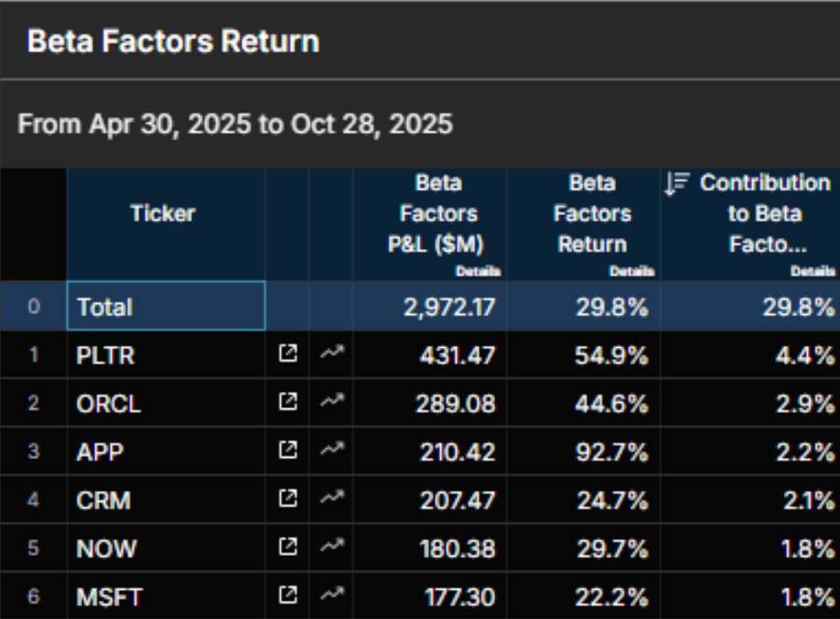Viewport: 840px width, 619px height.
Task: Show the CRM trend chart icon
Action: 330,500
